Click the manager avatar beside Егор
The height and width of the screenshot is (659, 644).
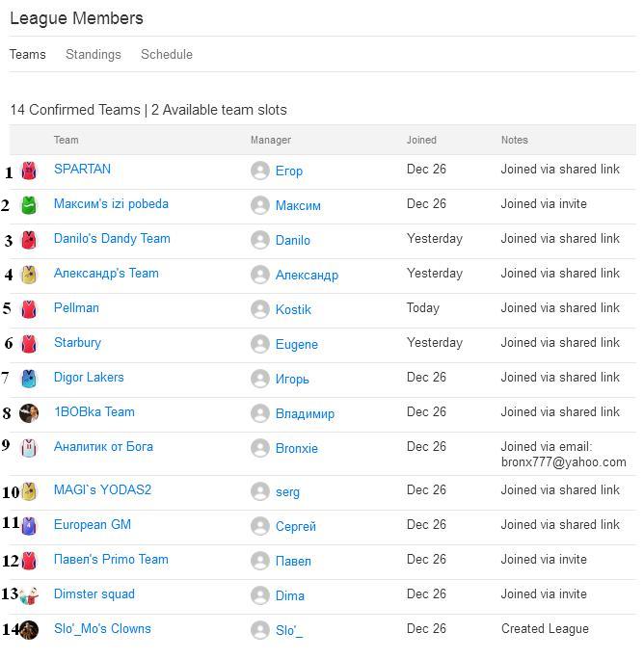259,171
